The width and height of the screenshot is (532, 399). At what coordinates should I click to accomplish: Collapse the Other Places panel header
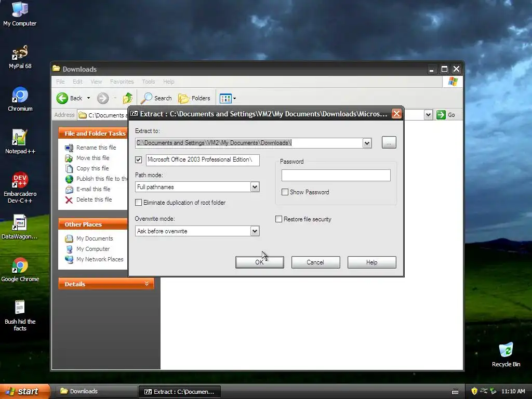pyautogui.click(x=92, y=224)
